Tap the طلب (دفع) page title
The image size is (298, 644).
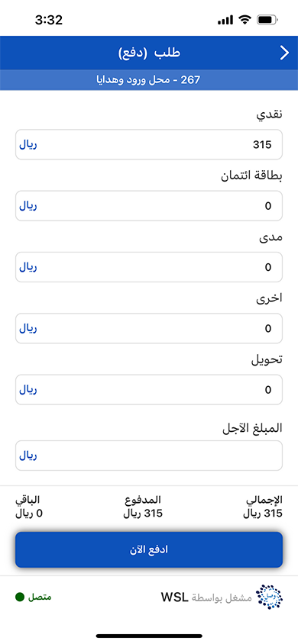click(149, 53)
